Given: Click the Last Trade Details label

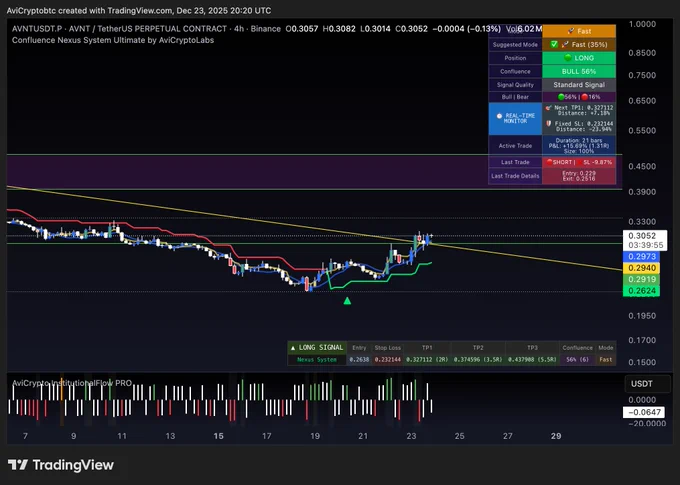Looking at the screenshot, I should pyautogui.click(x=515, y=176).
